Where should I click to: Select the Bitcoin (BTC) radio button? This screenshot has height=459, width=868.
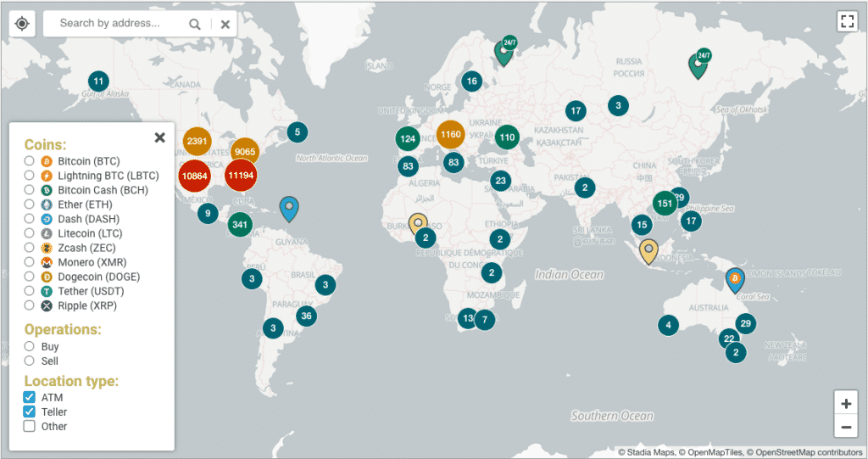pos(30,160)
